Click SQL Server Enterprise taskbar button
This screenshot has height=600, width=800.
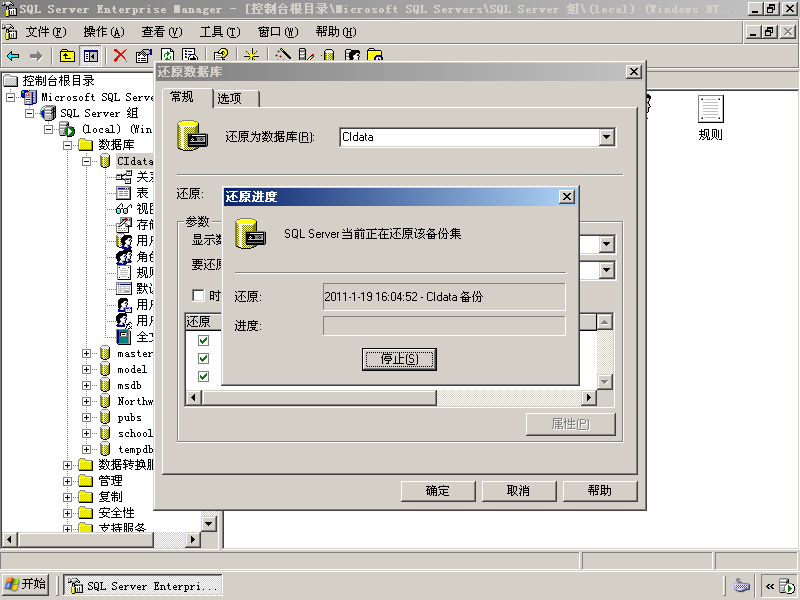pyautogui.click(x=143, y=586)
